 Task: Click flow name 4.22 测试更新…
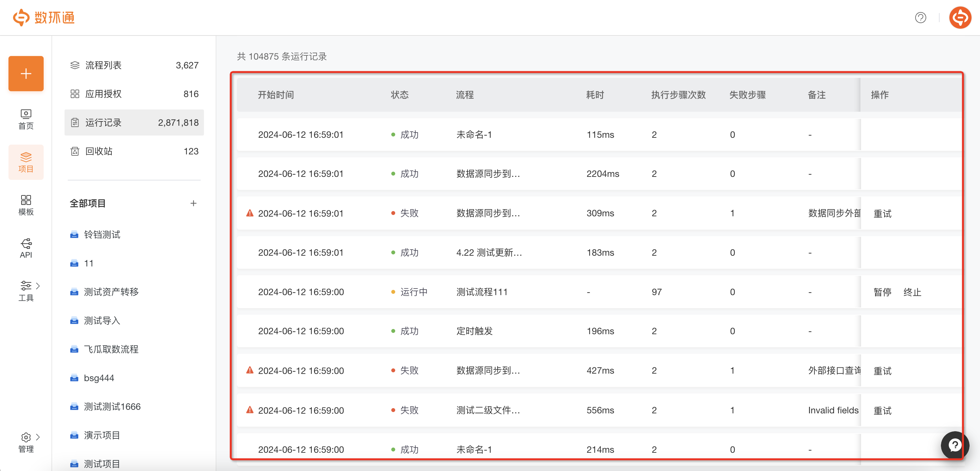point(489,253)
